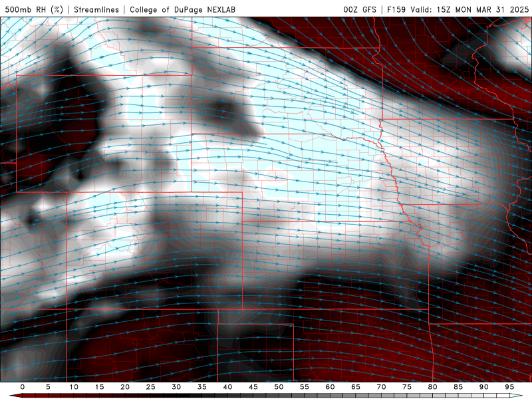Click the "College of DuPage NEXLAB" text
Screen dimensions: 532x399
(182, 9)
